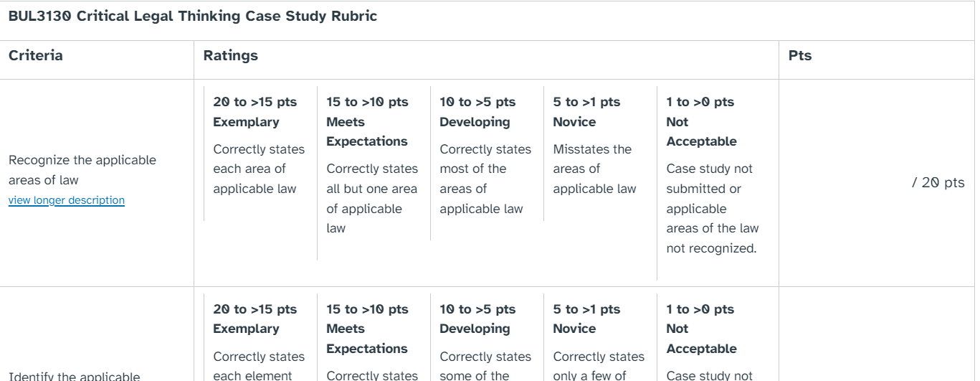Click the Pts column header

click(x=799, y=55)
